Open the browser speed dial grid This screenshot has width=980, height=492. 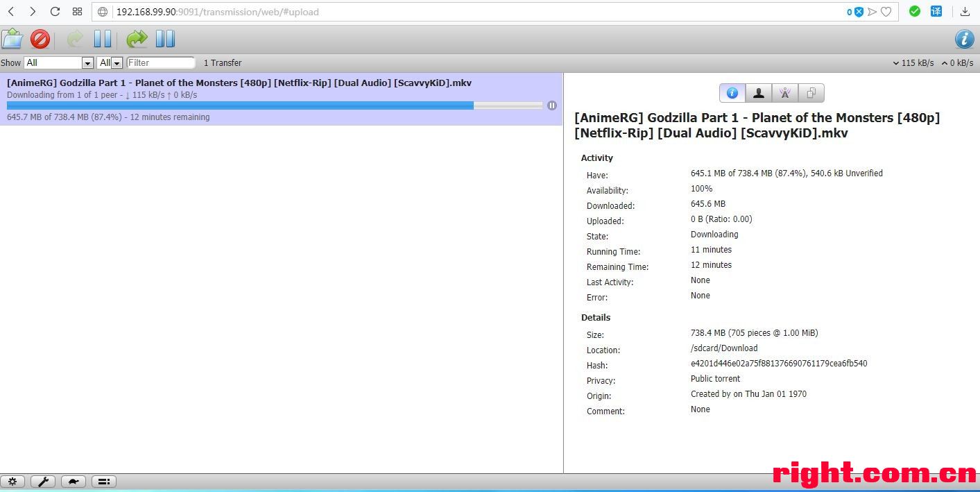(77, 12)
